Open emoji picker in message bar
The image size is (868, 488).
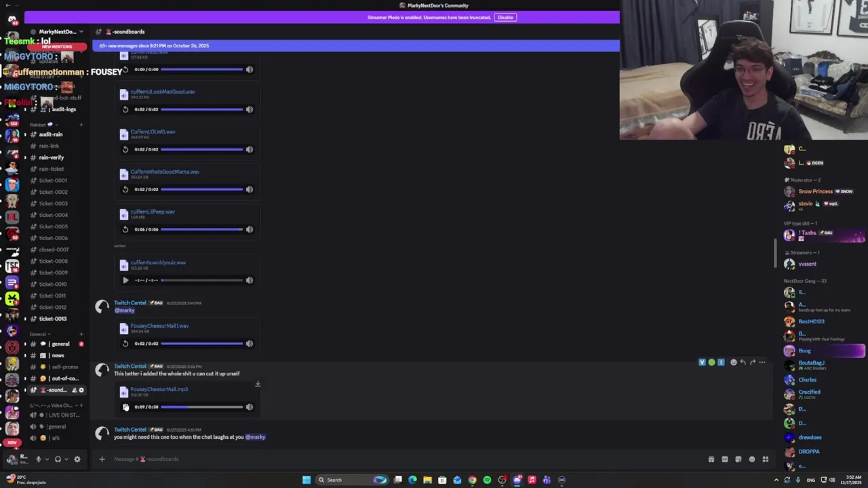[x=752, y=459]
